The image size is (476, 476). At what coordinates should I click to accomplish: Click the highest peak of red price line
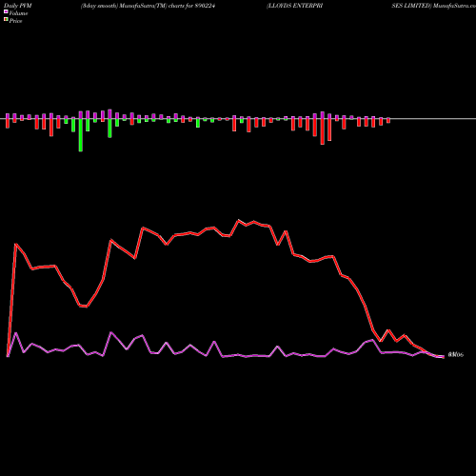(239, 220)
